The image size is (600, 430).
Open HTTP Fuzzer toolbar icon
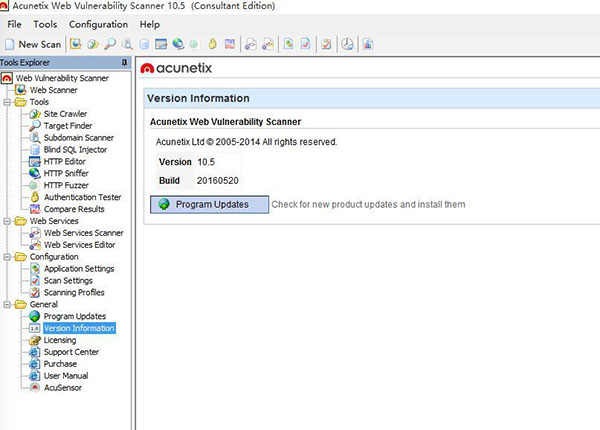(194, 44)
